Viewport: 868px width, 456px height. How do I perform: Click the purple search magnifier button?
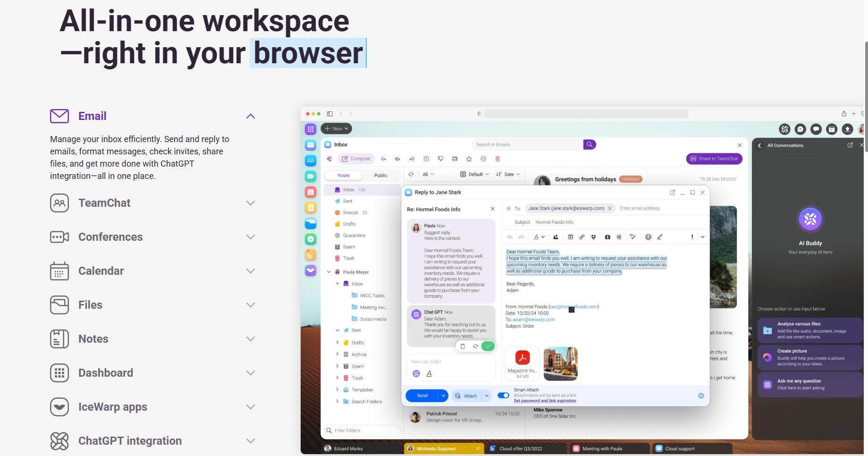click(x=590, y=144)
